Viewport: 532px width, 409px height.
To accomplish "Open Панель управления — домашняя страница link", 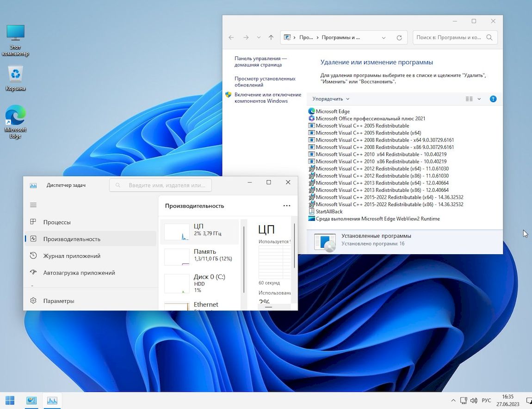I will (x=260, y=61).
